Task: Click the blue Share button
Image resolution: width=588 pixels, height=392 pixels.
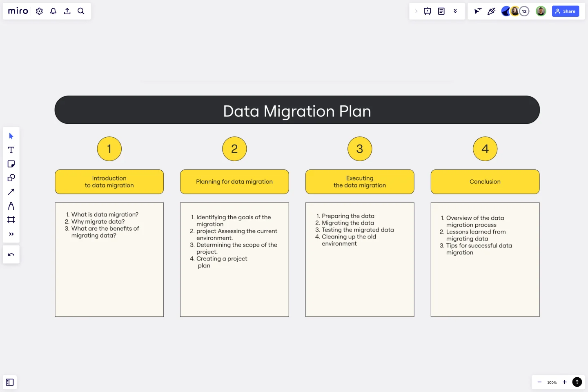Action: (566, 11)
